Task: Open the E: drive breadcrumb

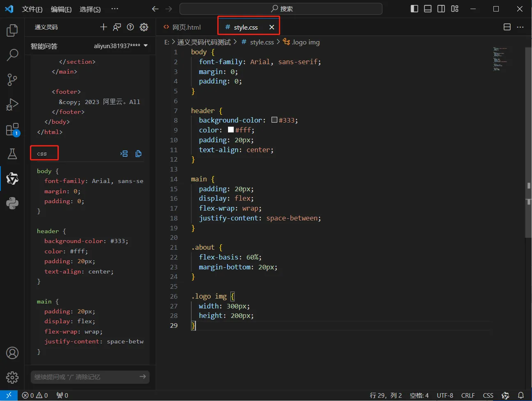Action: point(167,42)
